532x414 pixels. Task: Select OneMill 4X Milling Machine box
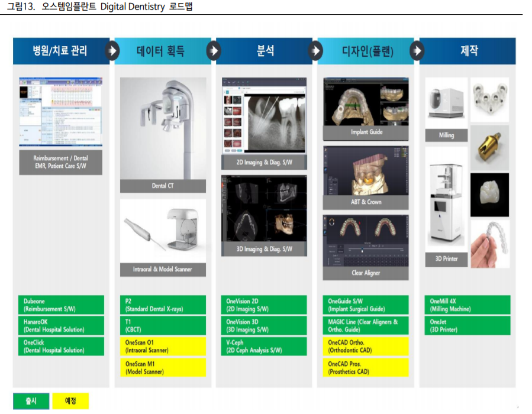(x=467, y=305)
